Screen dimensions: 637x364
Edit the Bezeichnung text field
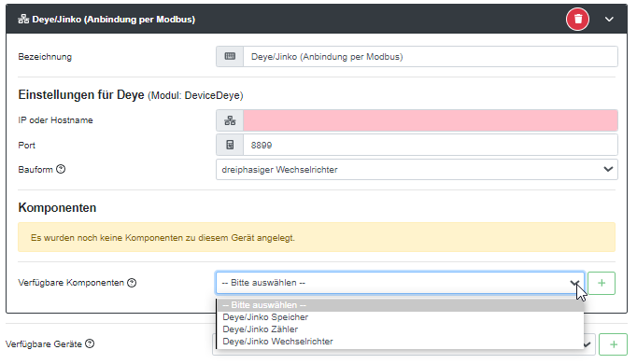431,57
